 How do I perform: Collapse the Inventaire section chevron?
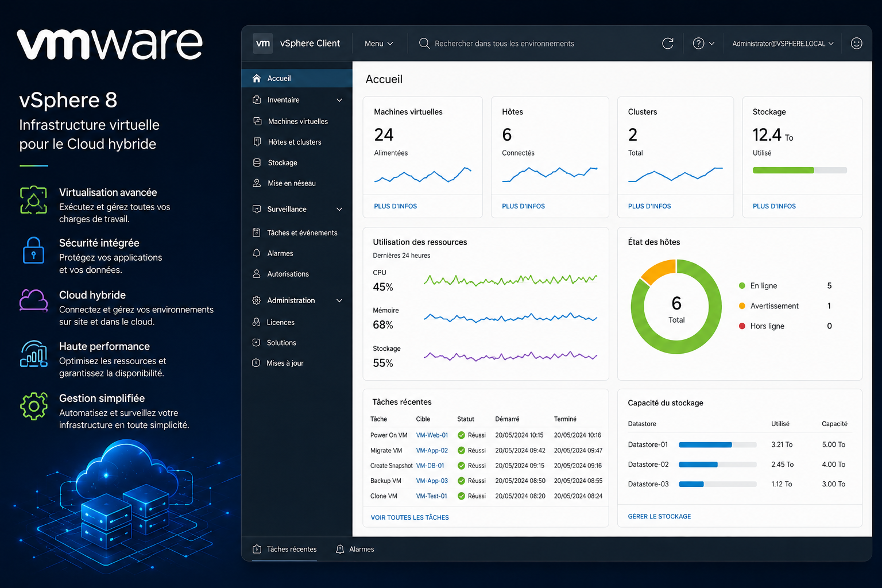339,100
